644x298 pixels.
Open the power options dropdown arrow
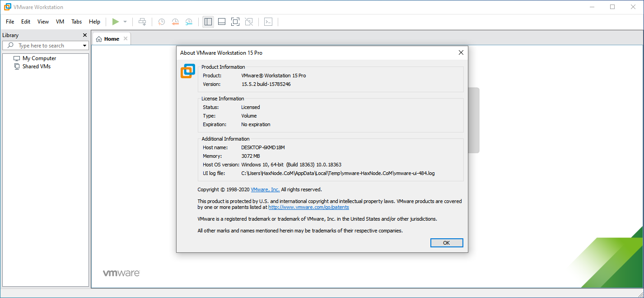[x=125, y=22]
